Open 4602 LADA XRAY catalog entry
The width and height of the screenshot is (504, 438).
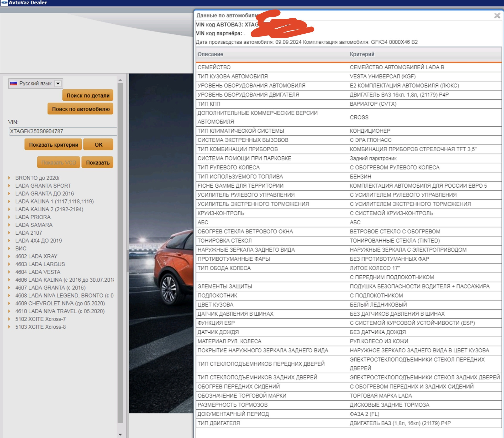point(36,256)
